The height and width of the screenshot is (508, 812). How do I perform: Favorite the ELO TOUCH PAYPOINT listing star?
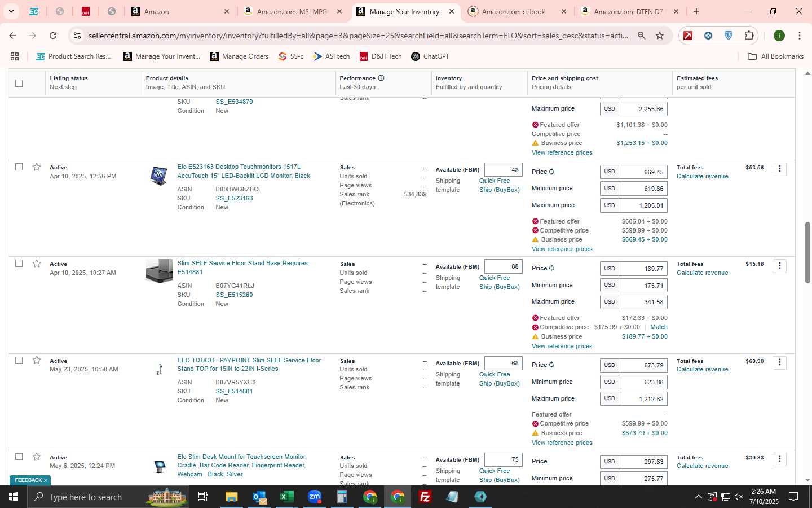coord(37,360)
